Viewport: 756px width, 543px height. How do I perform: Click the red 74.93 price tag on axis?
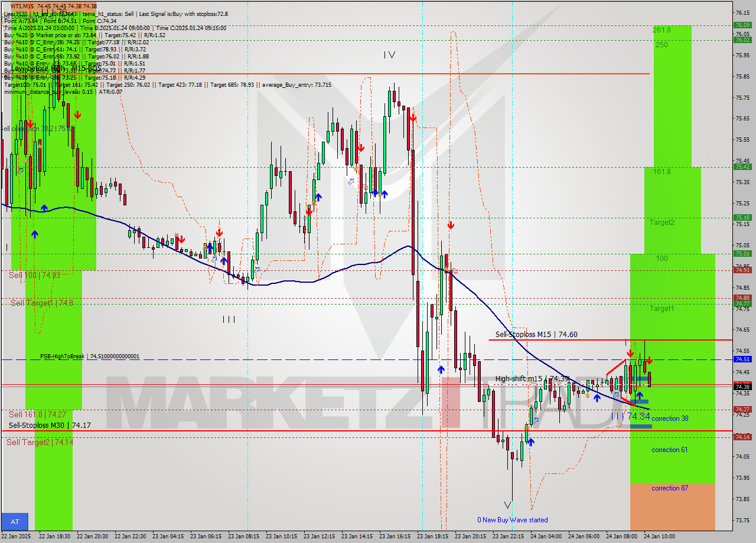[742, 270]
